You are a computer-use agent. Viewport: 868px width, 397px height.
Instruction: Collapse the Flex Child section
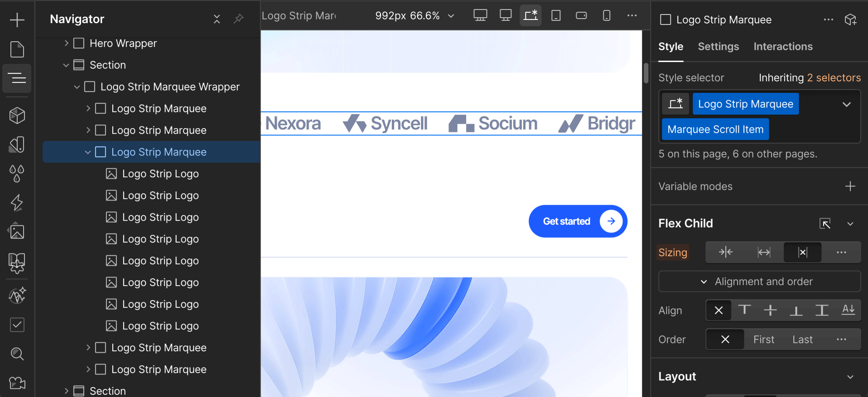[x=850, y=223]
